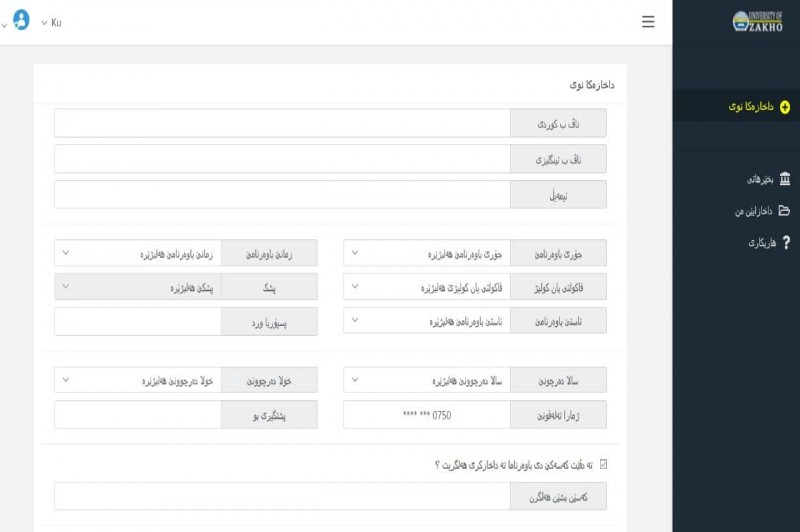Click the user profile avatar icon
The height and width of the screenshot is (532, 800).
click(x=21, y=20)
